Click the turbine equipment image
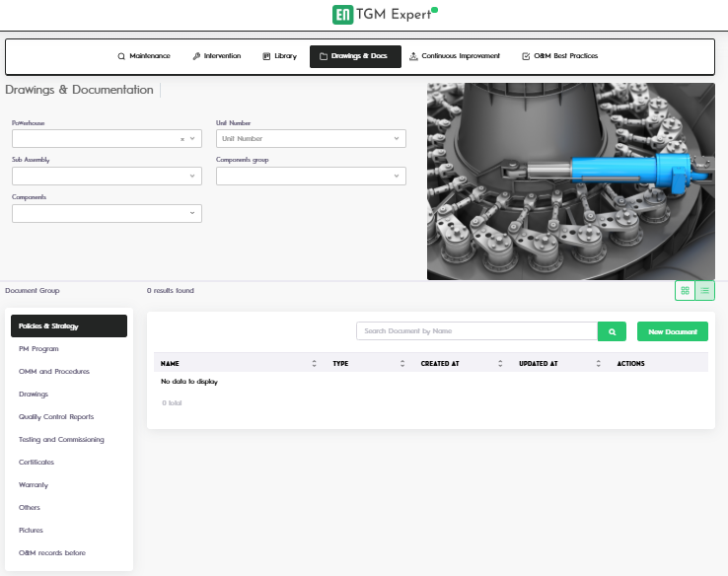The height and width of the screenshot is (576, 728). pos(570,180)
